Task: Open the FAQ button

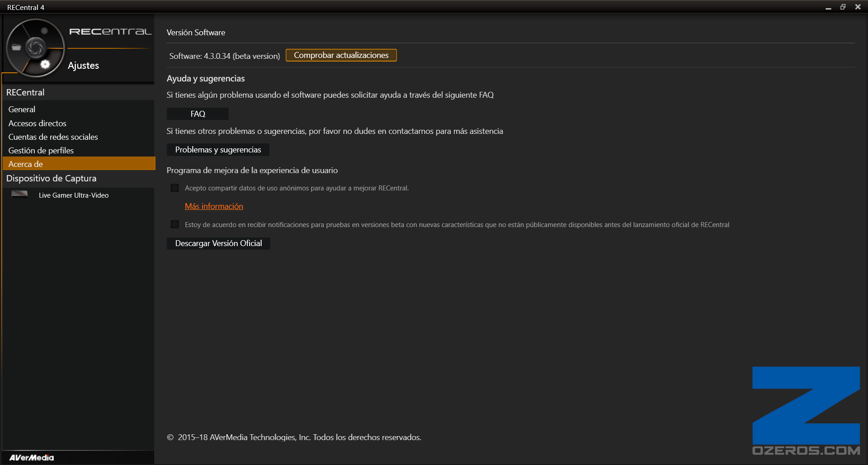Action: (x=198, y=114)
